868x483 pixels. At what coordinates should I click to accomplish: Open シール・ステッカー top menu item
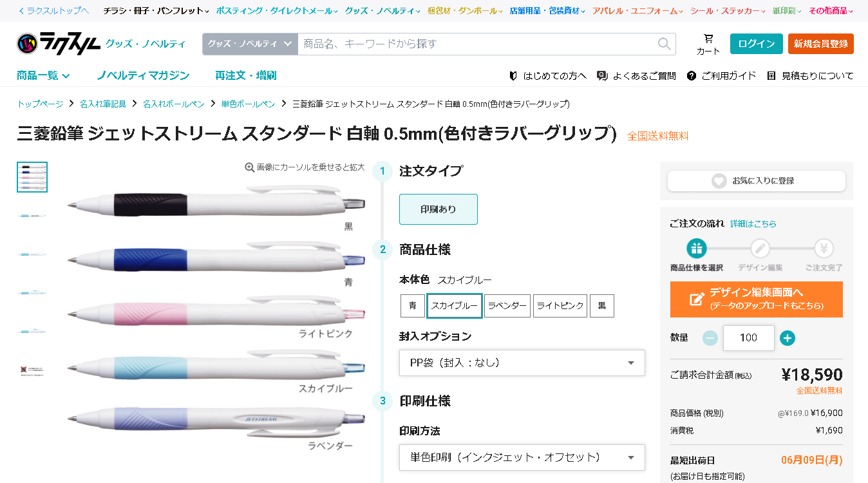click(x=728, y=11)
